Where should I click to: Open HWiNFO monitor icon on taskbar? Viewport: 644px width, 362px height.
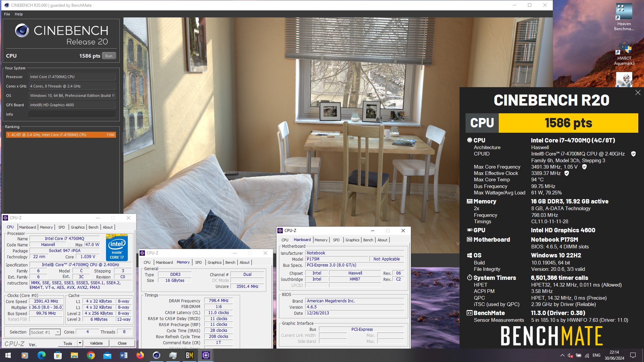click(173, 355)
